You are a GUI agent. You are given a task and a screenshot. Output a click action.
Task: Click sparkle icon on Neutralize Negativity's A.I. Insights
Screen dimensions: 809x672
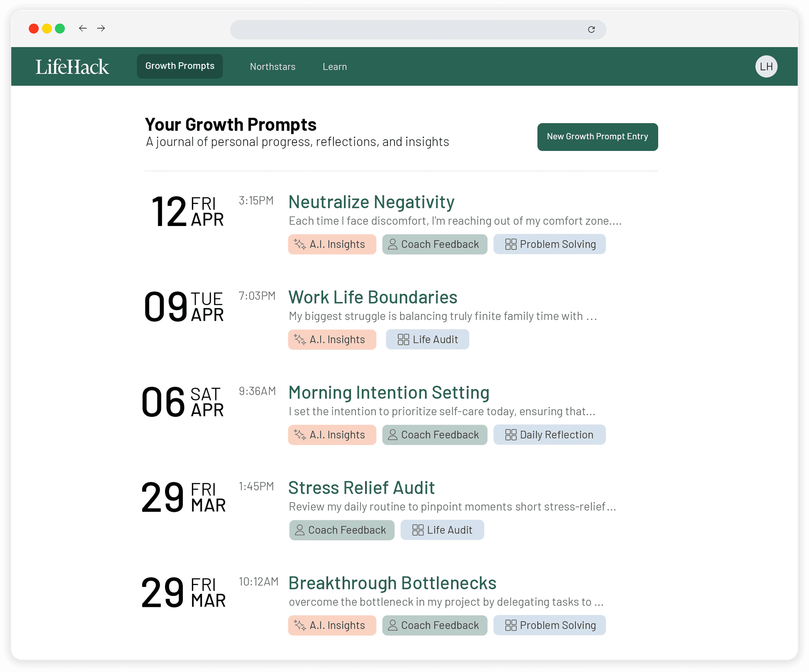(300, 245)
